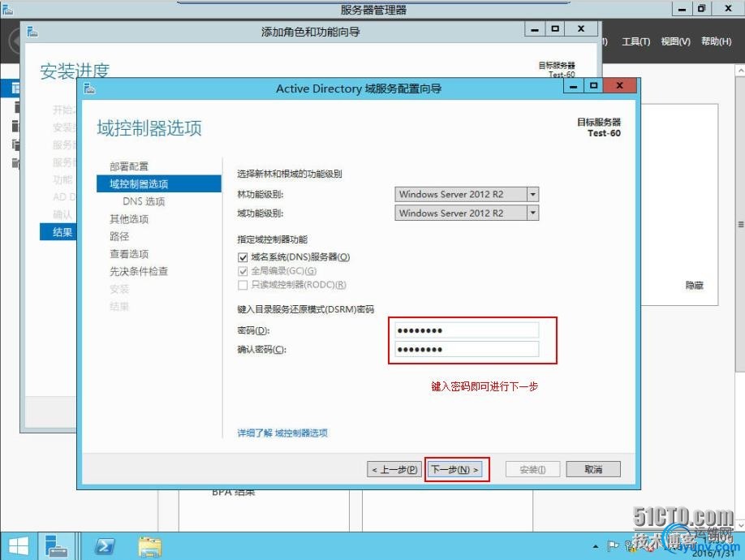
Task: Click the Server Manager vertical scrollbar thumb
Action: pos(740,223)
